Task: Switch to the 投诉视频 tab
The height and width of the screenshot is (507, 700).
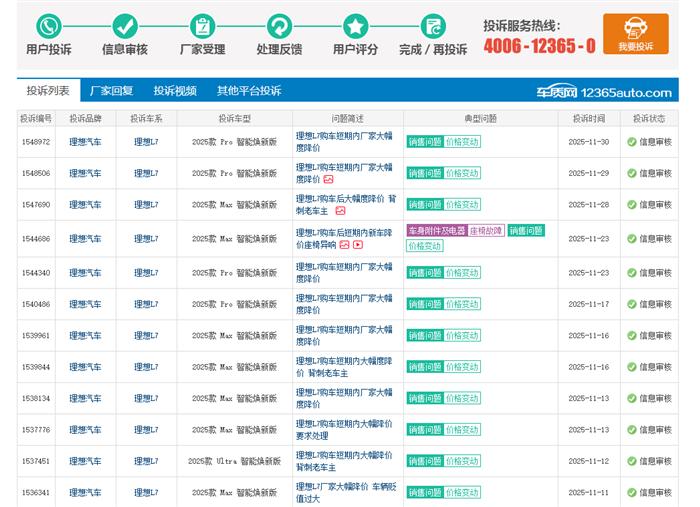Action: 175,91
